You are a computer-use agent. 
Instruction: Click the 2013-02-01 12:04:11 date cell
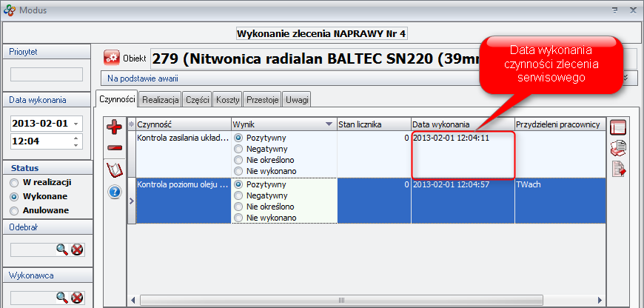[x=463, y=155]
